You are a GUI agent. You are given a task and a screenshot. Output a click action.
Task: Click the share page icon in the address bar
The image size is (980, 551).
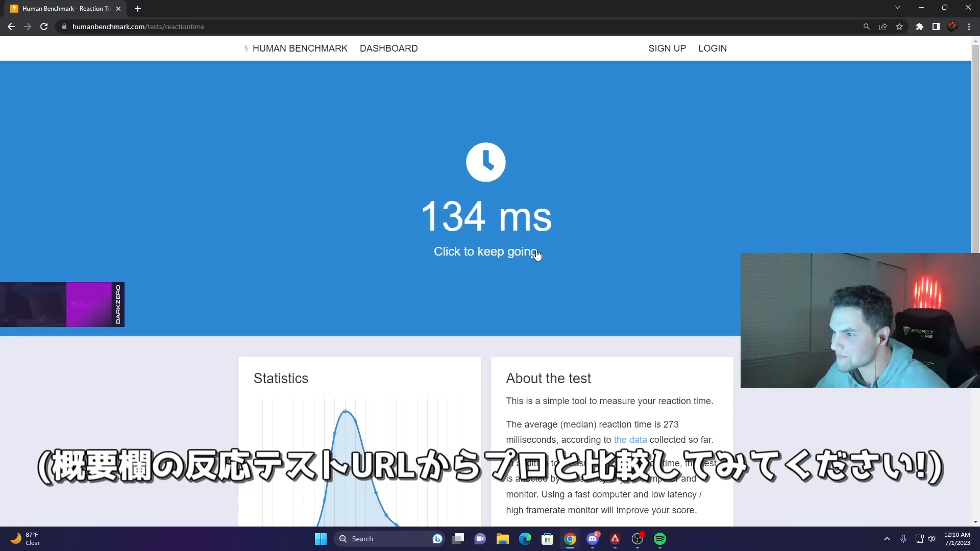pos(883,27)
